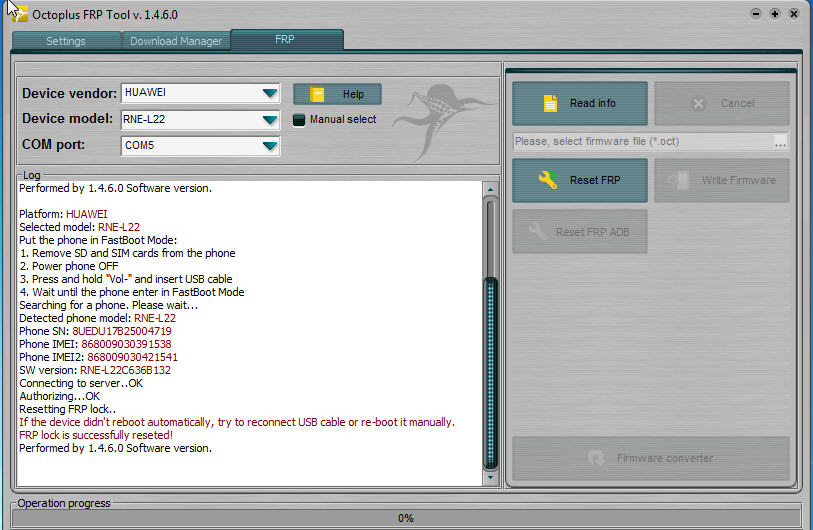
Task: Toggle the Manual select checkbox
Action: (x=299, y=120)
